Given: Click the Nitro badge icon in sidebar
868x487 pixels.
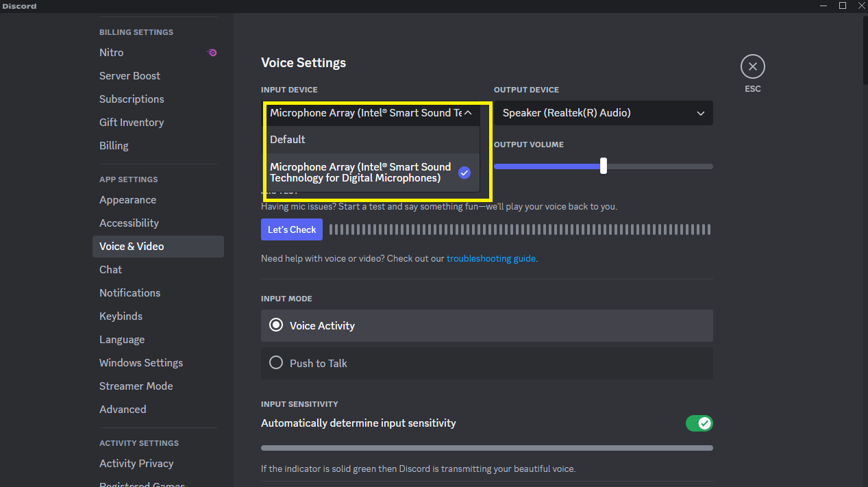Looking at the screenshot, I should 212,53.
